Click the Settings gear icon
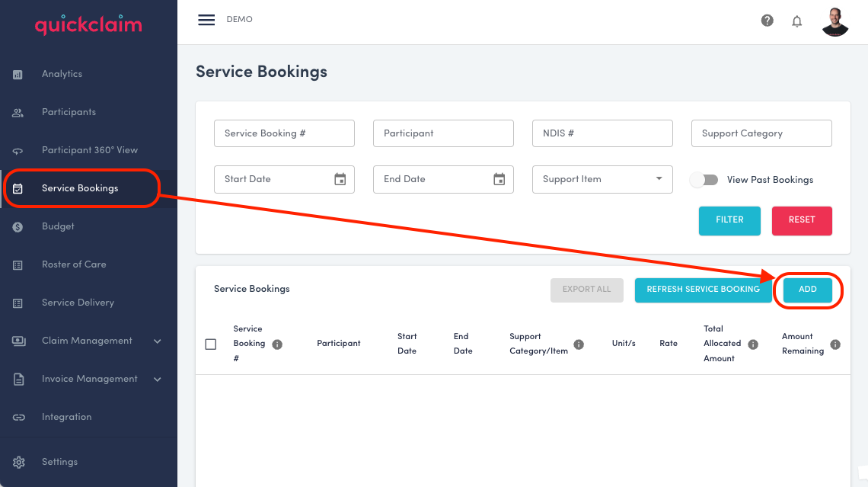Image resolution: width=868 pixels, height=487 pixels. click(x=19, y=462)
